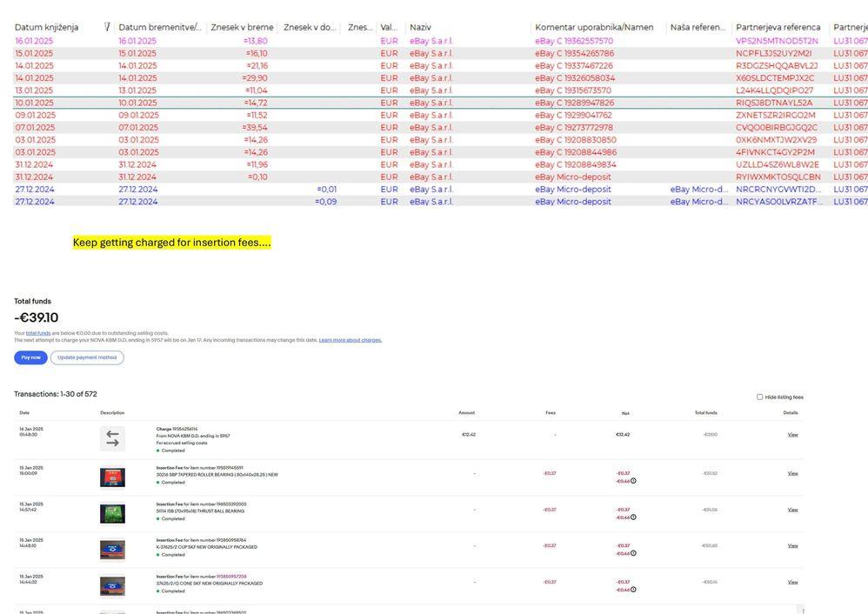Open info icon for the 51114 ISB bearing row
The width and height of the screenshot is (868, 614).
click(633, 517)
